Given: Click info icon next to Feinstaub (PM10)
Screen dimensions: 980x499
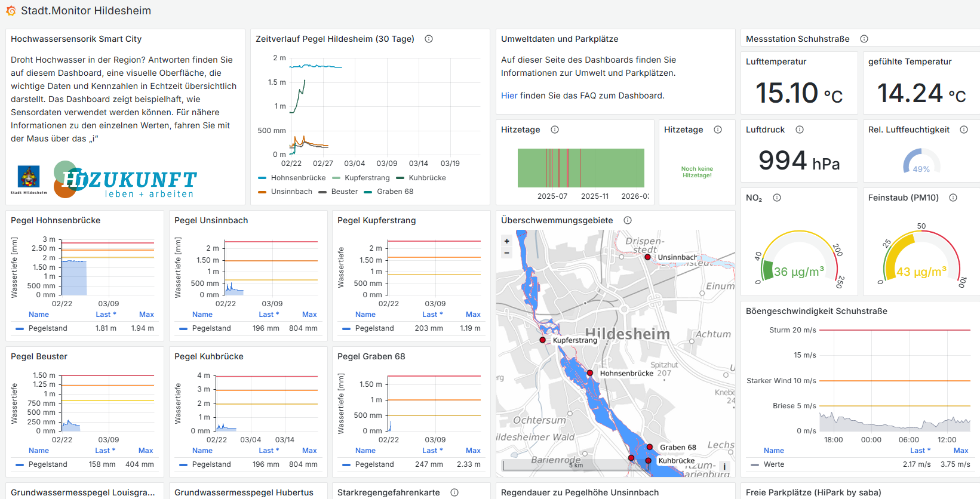Looking at the screenshot, I should tap(953, 198).
